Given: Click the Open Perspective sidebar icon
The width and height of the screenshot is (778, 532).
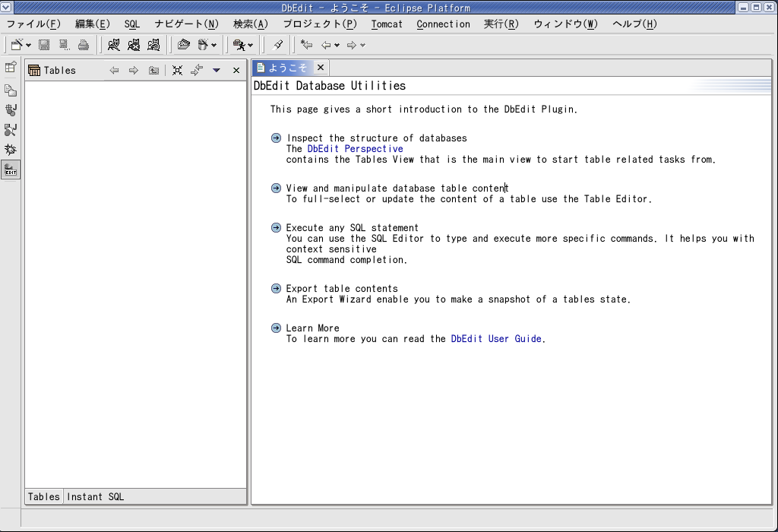Looking at the screenshot, I should tap(11, 67).
